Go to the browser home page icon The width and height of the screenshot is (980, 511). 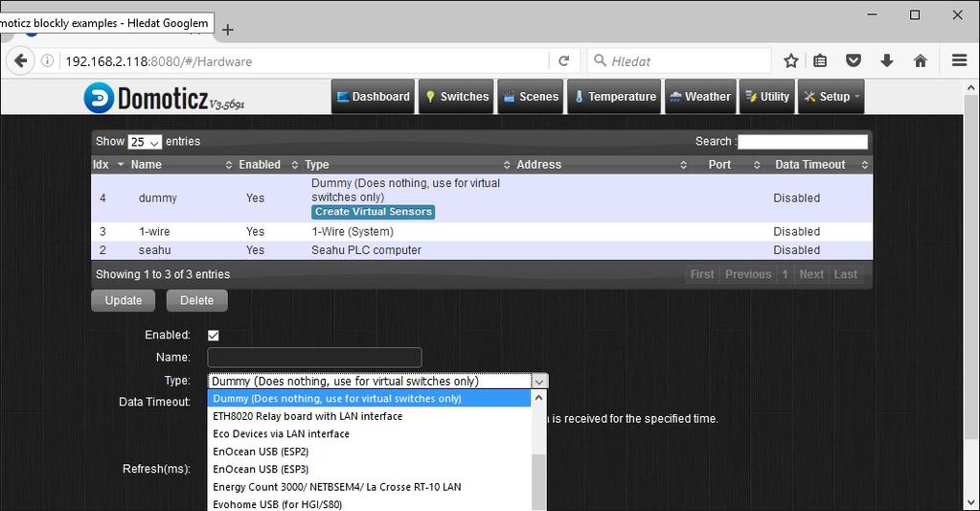coord(920,60)
